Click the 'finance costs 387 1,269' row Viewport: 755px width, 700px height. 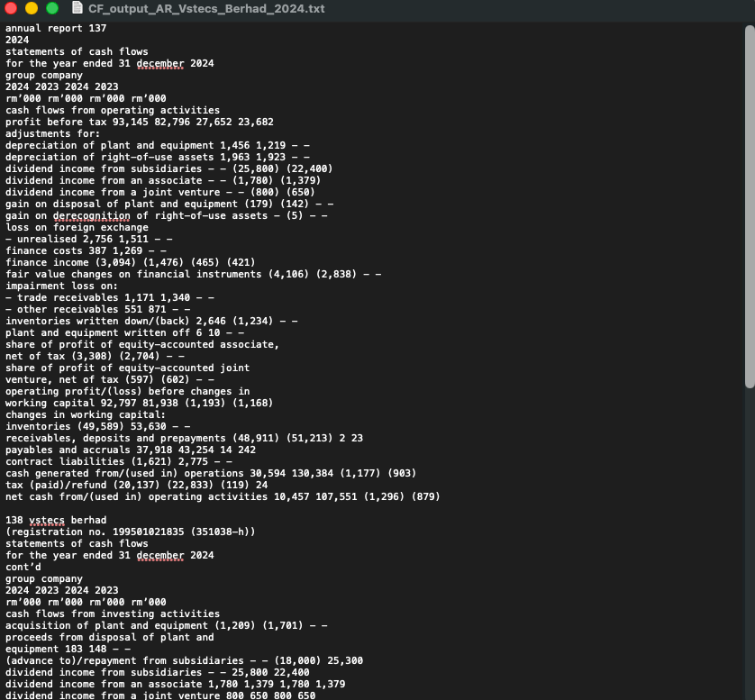tap(86, 250)
